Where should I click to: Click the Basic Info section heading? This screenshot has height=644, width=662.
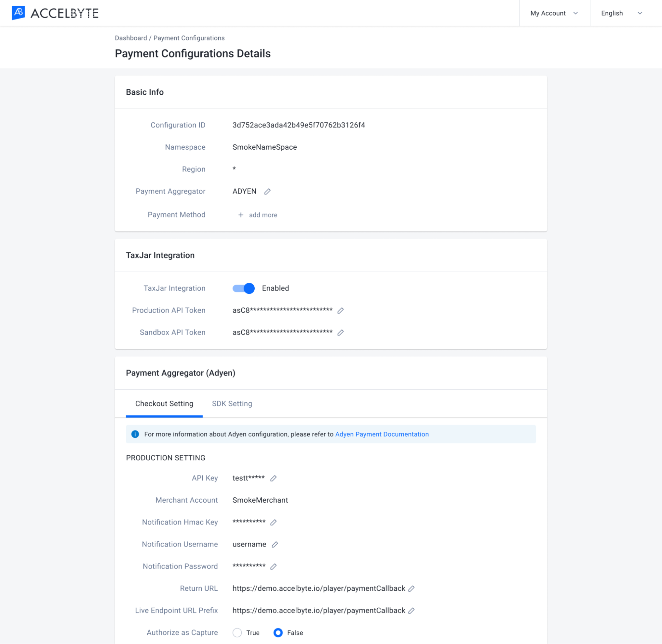point(145,92)
